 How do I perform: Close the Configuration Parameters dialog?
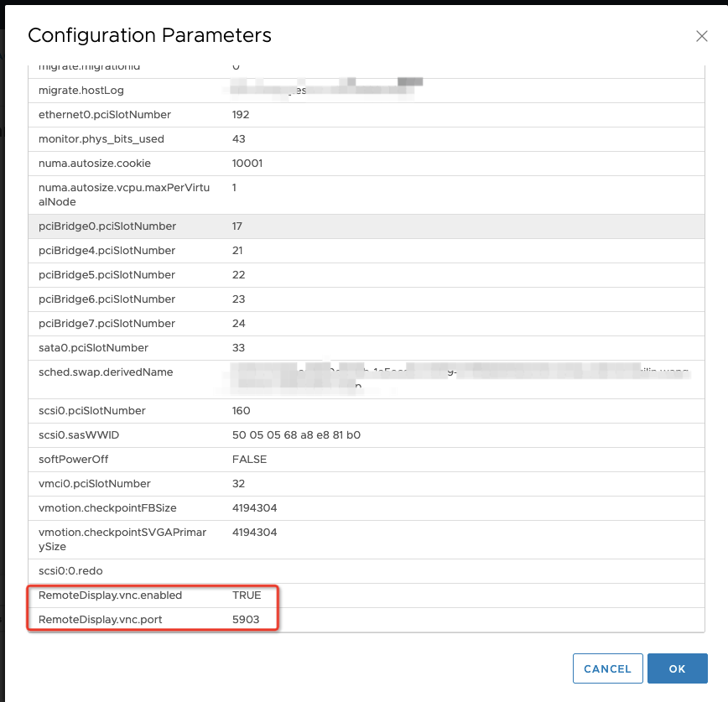tap(702, 36)
